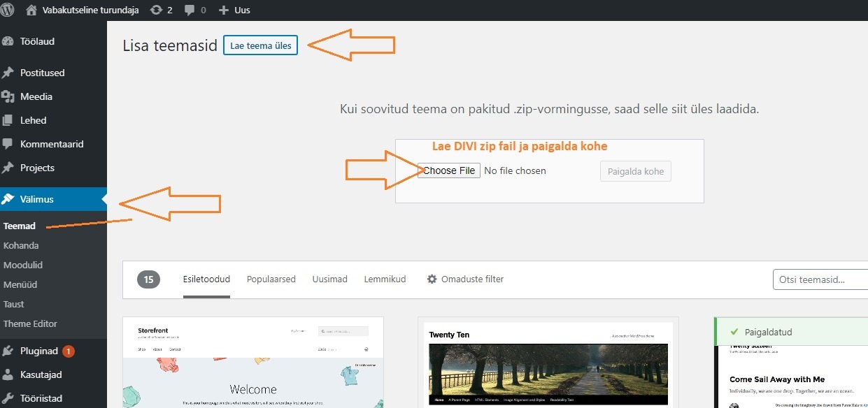
Task: Open the Moodulid submenu item
Action: [23, 265]
